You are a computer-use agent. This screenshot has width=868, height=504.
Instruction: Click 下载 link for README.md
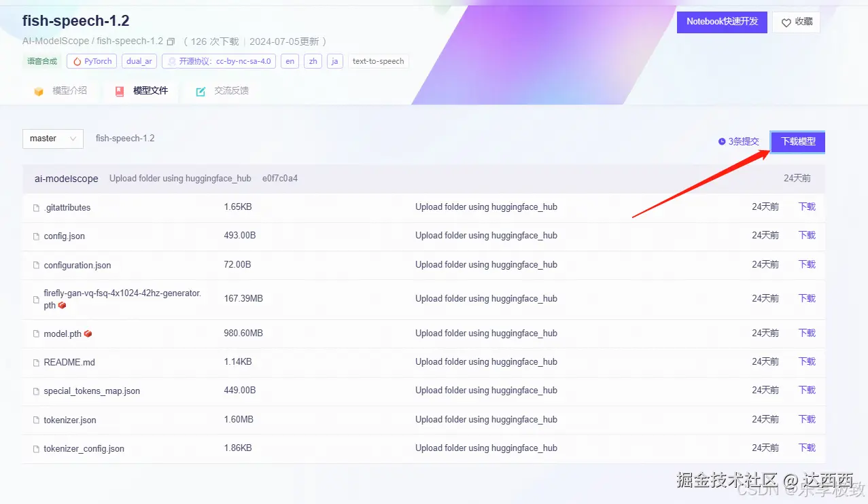tap(807, 361)
